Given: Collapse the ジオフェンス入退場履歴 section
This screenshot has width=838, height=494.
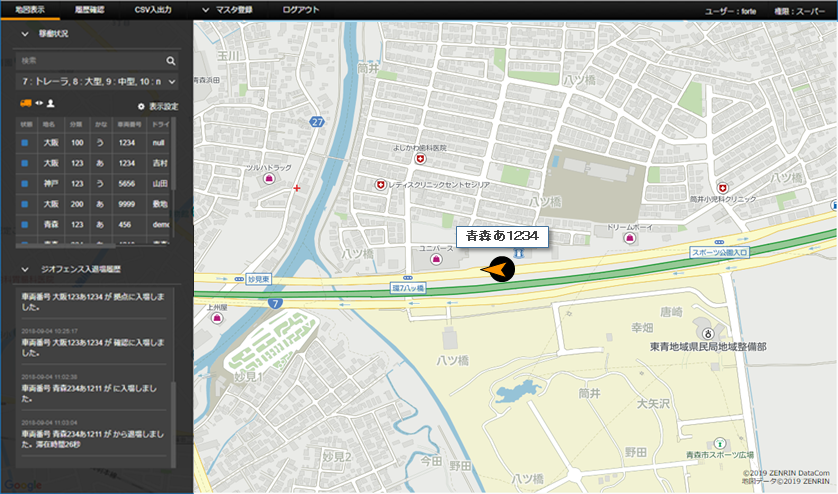Looking at the screenshot, I should coord(24,270).
